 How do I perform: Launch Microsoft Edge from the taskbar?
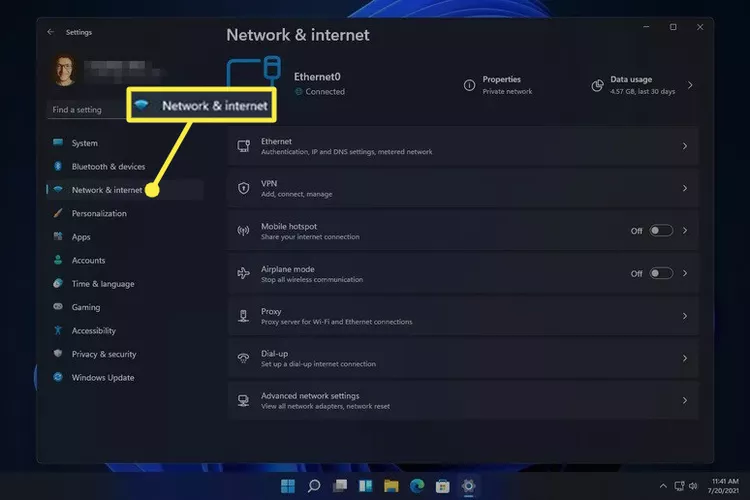click(417, 486)
